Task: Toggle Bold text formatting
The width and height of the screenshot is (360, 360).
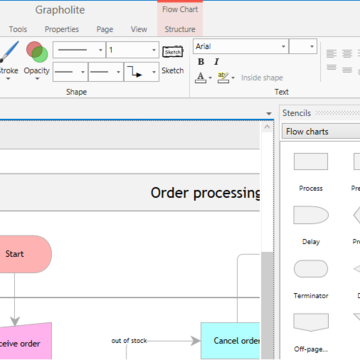Action: (x=201, y=62)
